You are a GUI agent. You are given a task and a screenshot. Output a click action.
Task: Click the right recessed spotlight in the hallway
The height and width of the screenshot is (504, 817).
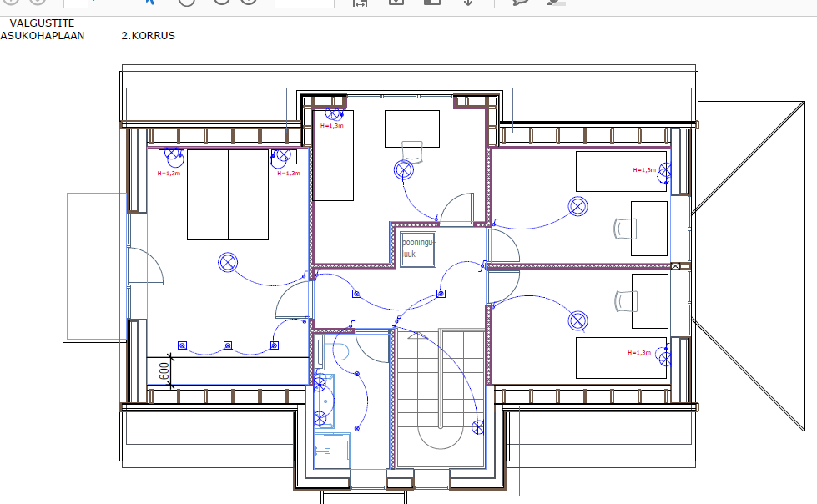click(x=441, y=294)
